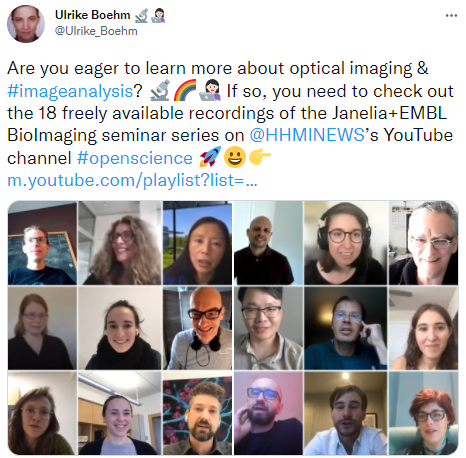
Task: Click the @Ulrike_Boehm handle
Action: [96, 31]
